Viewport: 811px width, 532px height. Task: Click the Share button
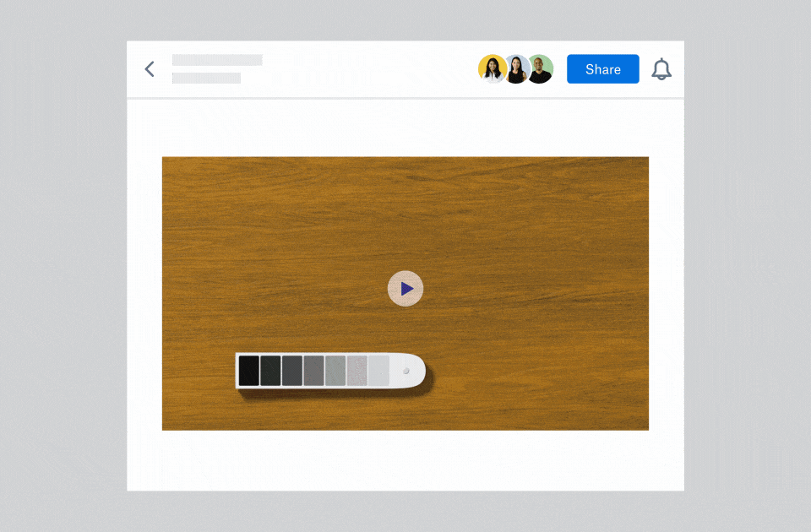[602, 69]
